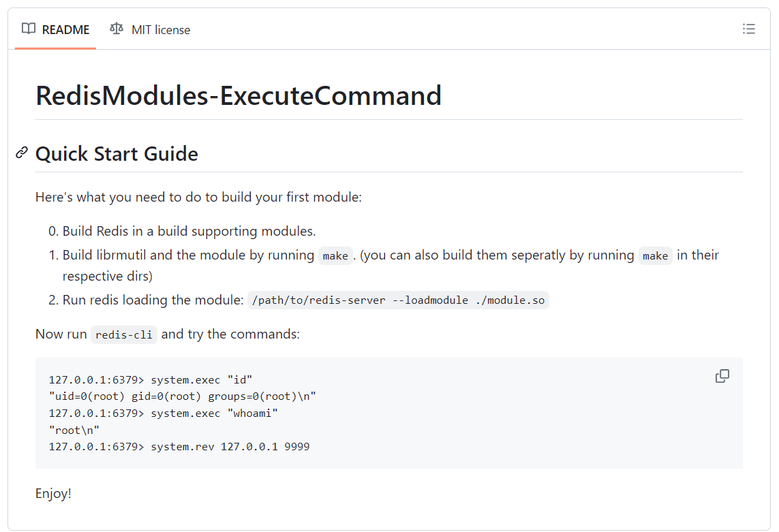This screenshot has height=532, width=779.
Task: Select the Quick Start Guide heading text
Action: 117,154
